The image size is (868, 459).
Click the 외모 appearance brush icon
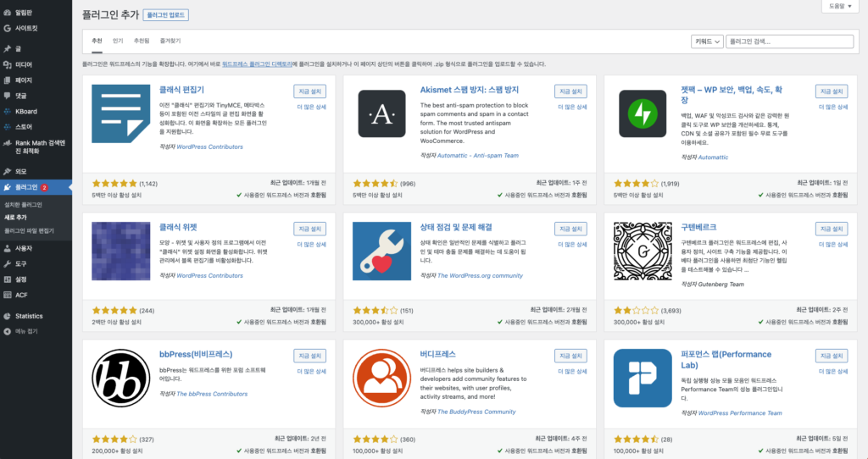(x=7, y=171)
